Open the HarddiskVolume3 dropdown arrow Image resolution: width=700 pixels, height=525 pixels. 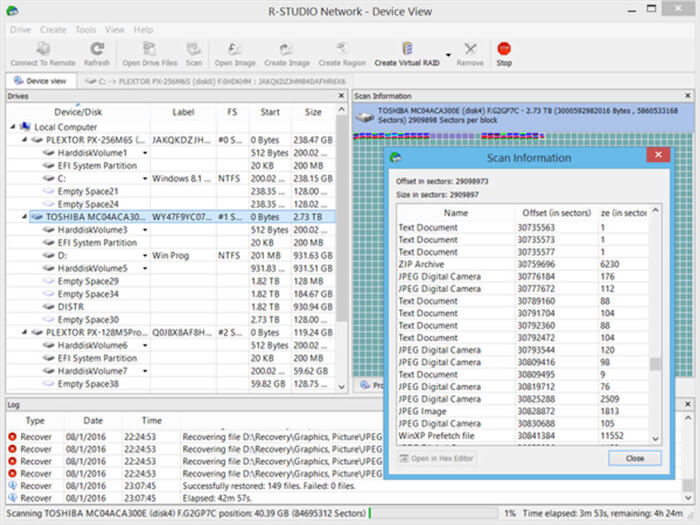click(x=145, y=230)
